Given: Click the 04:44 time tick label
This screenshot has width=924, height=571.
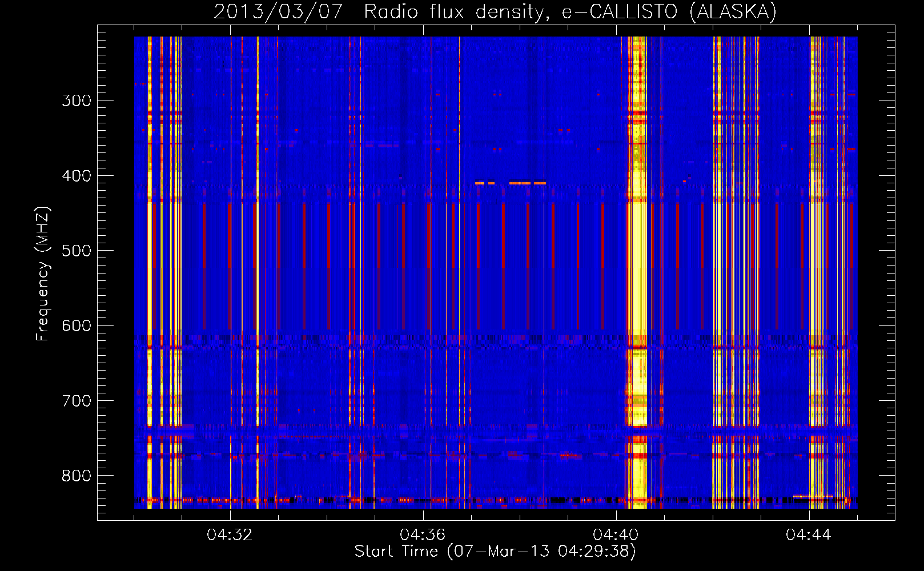Looking at the screenshot, I should [x=809, y=534].
